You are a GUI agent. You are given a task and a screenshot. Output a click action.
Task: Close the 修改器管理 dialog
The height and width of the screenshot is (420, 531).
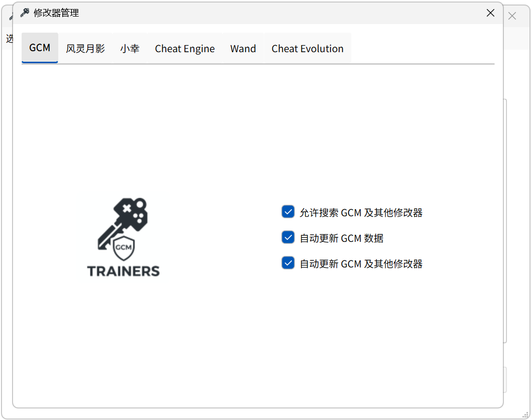pyautogui.click(x=490, y=13)
